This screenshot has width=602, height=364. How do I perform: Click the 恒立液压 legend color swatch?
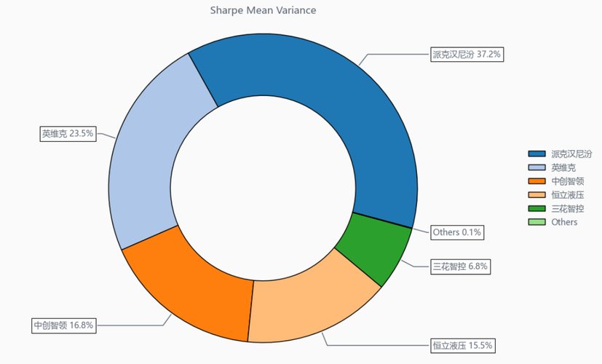pyautogui.click(x=536, y=194)
